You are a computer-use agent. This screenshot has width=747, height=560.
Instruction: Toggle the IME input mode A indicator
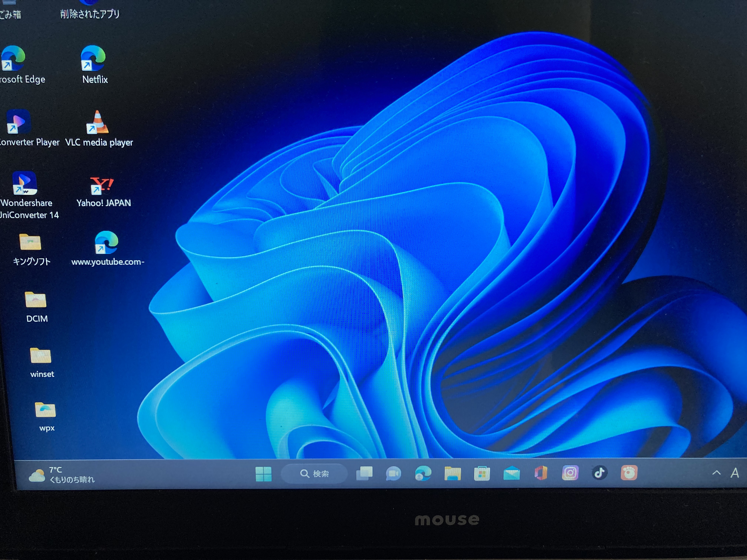point(735,473)
